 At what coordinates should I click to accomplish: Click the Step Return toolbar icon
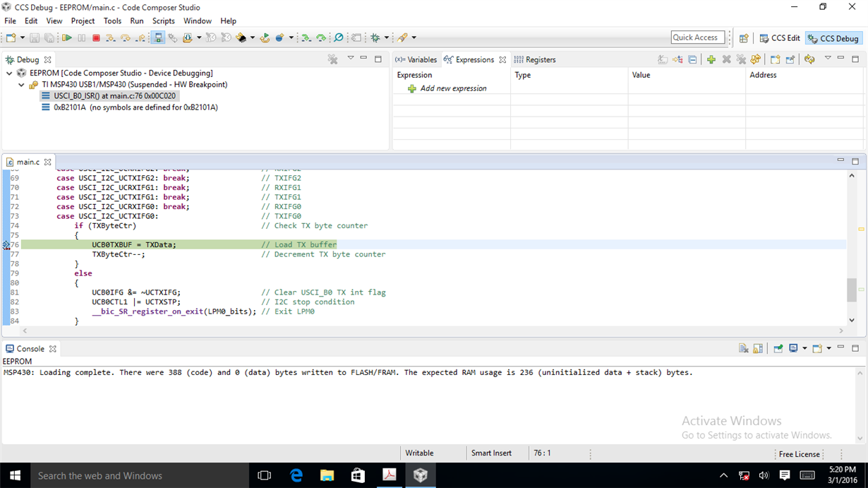[140, 37]
